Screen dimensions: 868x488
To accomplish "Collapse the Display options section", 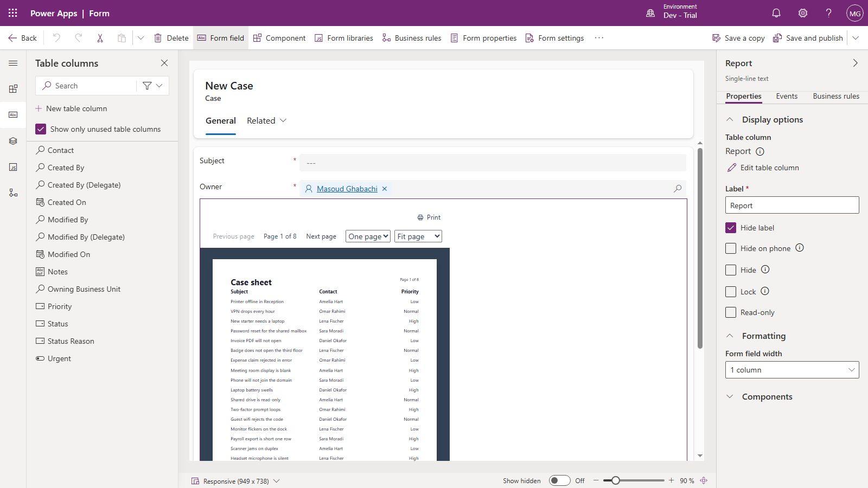I will point(730,120).
